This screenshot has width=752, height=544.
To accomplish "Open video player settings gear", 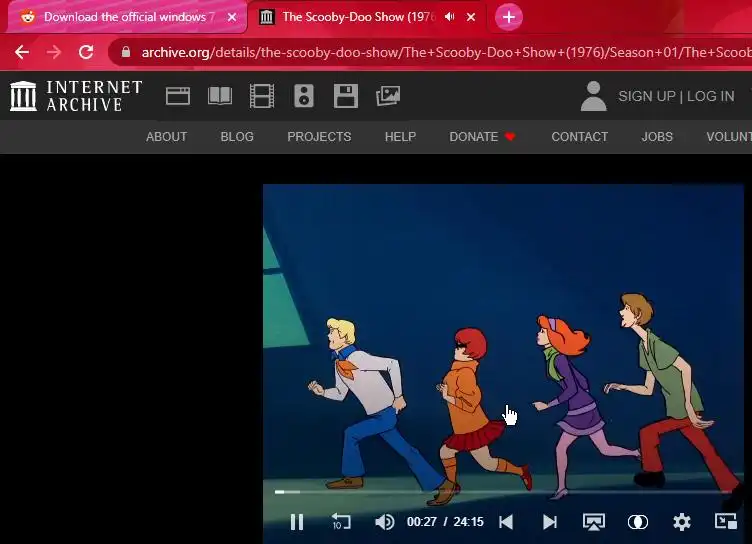I will (682, 522).
